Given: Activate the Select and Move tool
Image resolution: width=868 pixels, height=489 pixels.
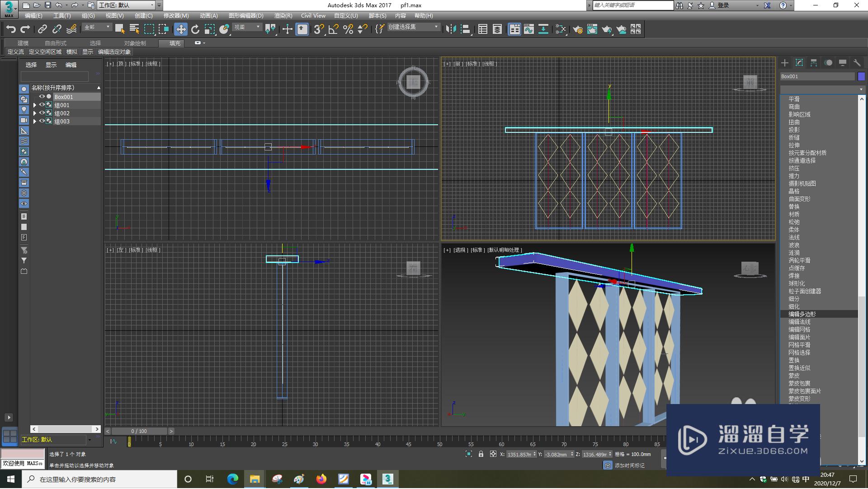Looking at the screenshot, I should (x=181, y=29).
